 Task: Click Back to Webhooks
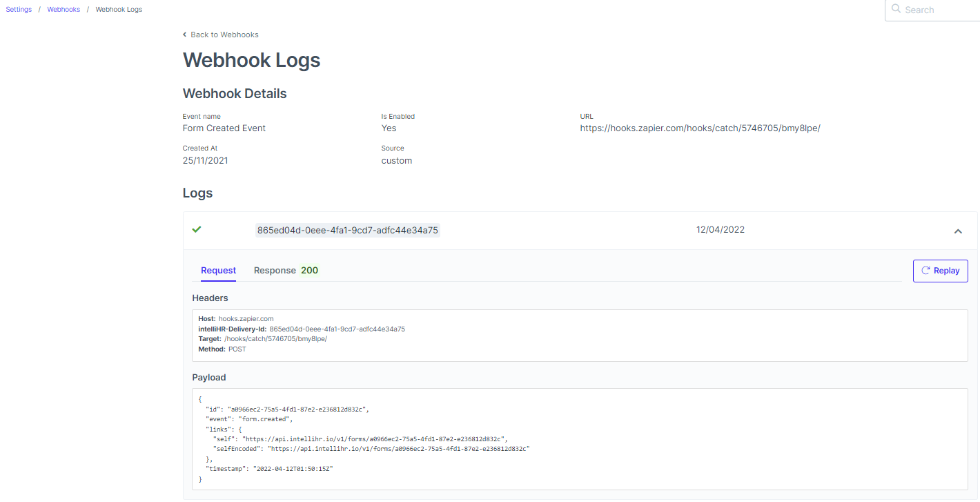tap(225, 34)
